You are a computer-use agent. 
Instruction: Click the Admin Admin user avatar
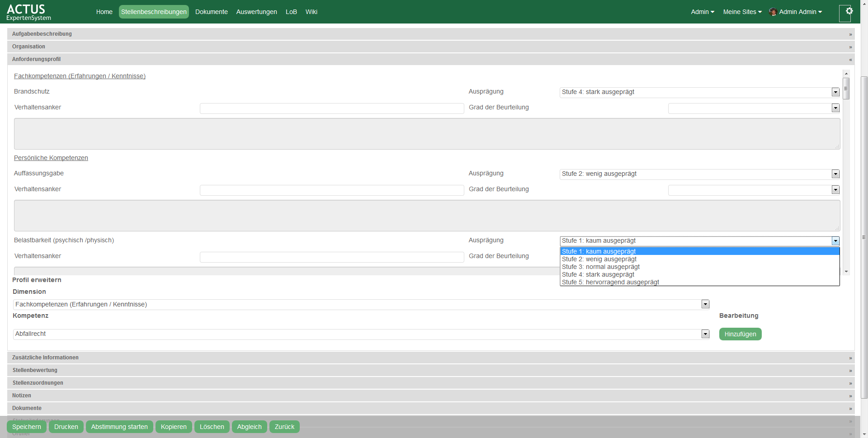coord(773,12)
